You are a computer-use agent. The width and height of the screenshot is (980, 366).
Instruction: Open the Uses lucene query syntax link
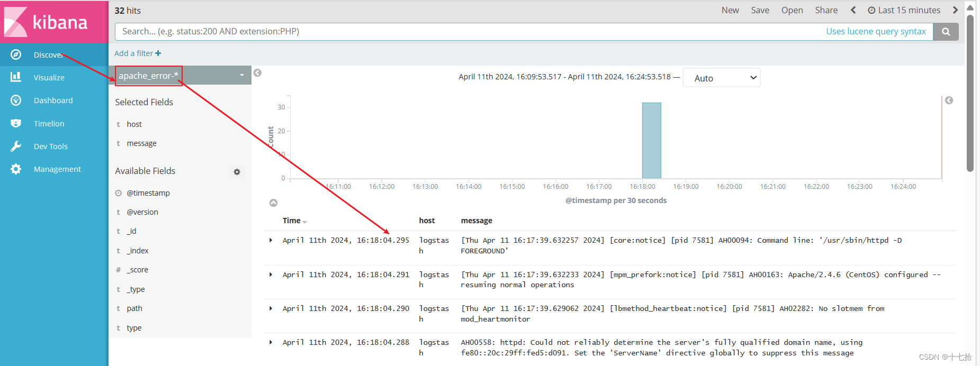[x=876, y=31]
